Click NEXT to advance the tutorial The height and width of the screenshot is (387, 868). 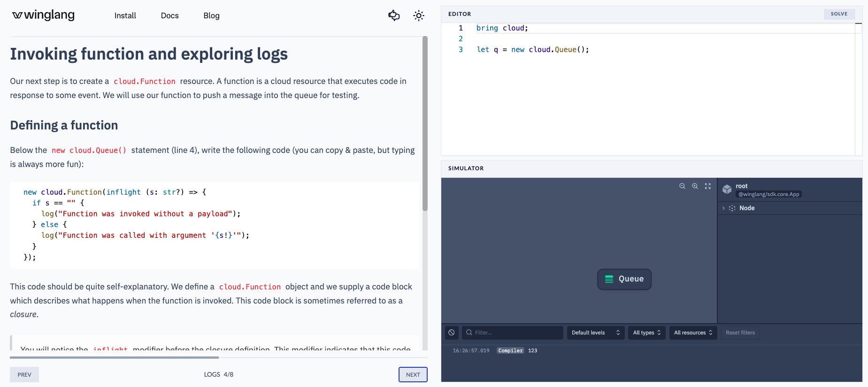413,374
